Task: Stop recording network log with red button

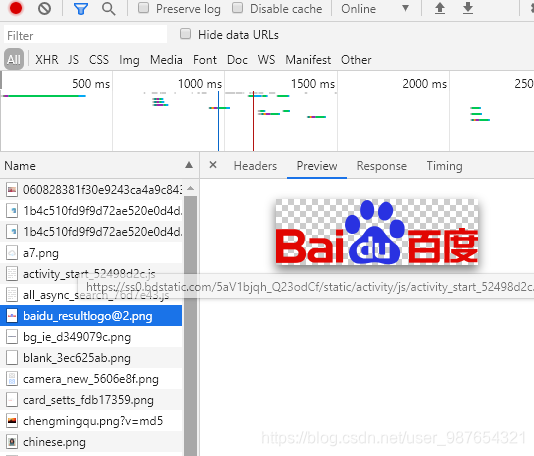Action: [x=16, y=8]
